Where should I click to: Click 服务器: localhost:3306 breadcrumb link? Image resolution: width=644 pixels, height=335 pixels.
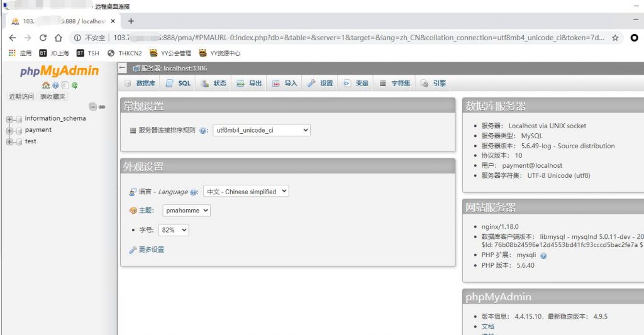coord(174,68)
